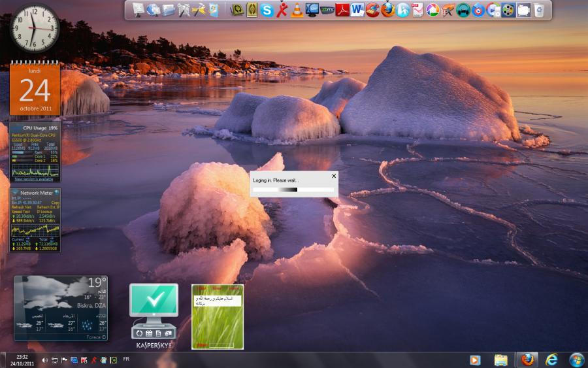Click Refresh Net in Network Meter
This screenshot has height=368, width=588.
coord(21,207)
